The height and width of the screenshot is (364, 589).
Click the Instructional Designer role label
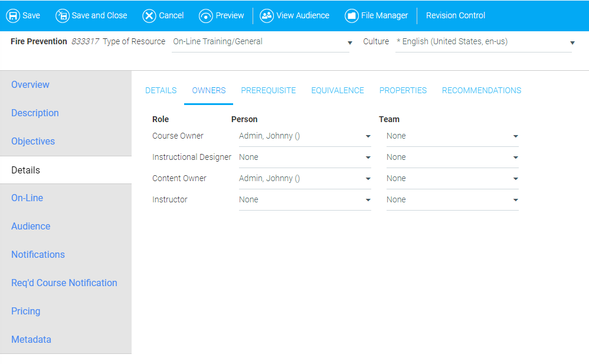192,158
